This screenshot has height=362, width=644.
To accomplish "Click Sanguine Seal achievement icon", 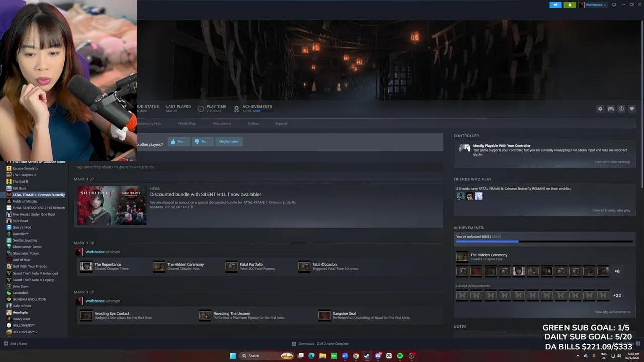I will pyautogui.click(x=325, y=315).
